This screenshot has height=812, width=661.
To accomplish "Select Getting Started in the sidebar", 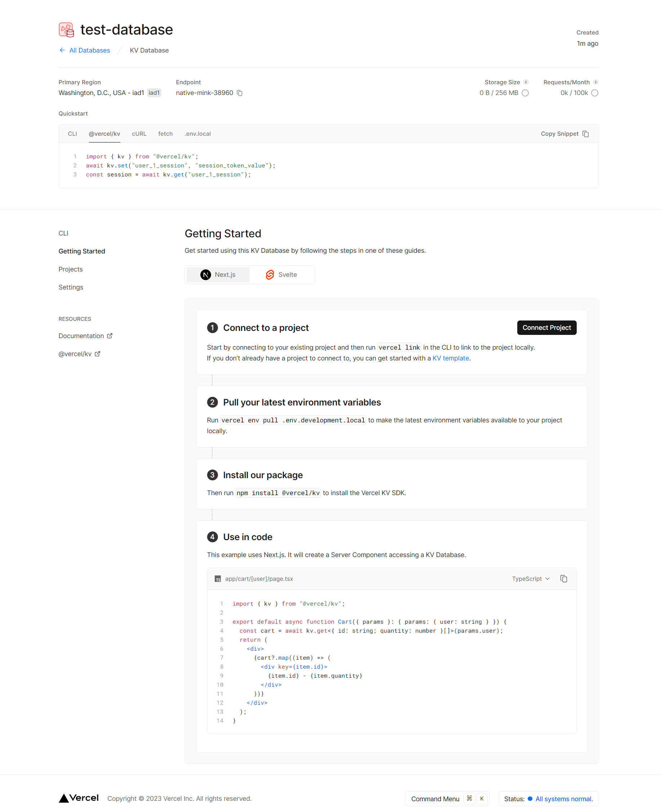I will click(82, 251).
